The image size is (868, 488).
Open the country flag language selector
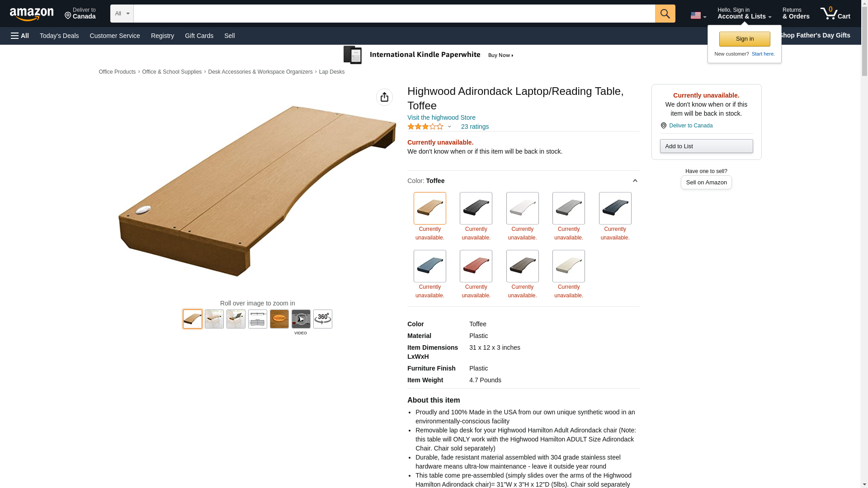[698, 16]
